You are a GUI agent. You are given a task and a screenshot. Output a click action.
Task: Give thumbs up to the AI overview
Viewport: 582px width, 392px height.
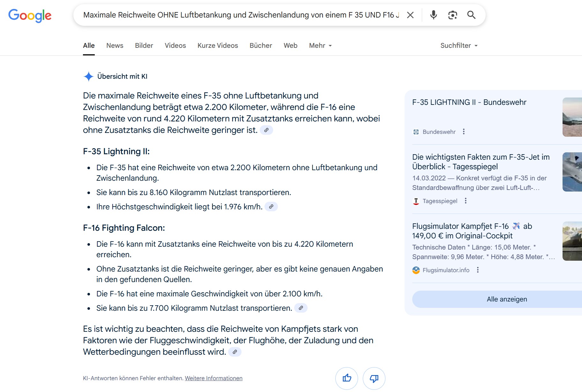pyautogui.click(x=347, y=378)
